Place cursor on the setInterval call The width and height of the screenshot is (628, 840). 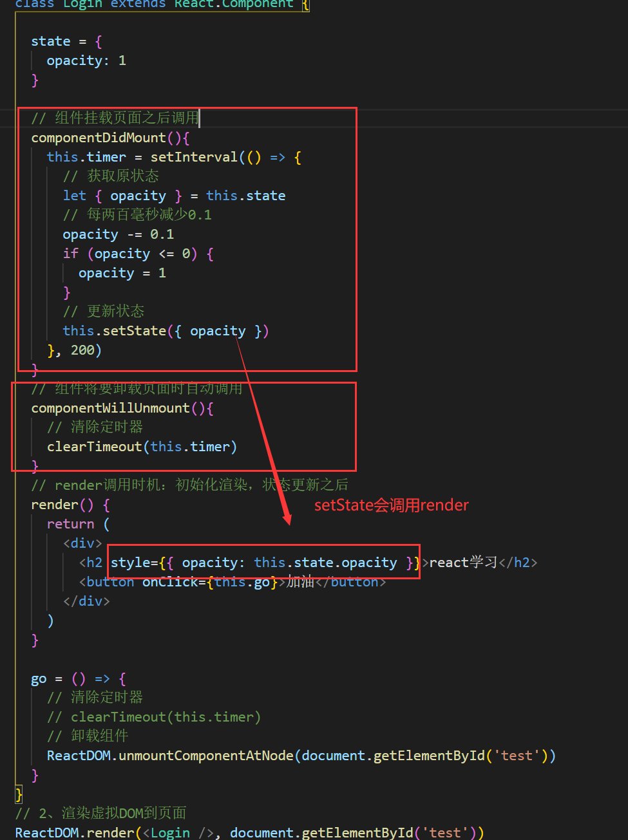point(194,157)
